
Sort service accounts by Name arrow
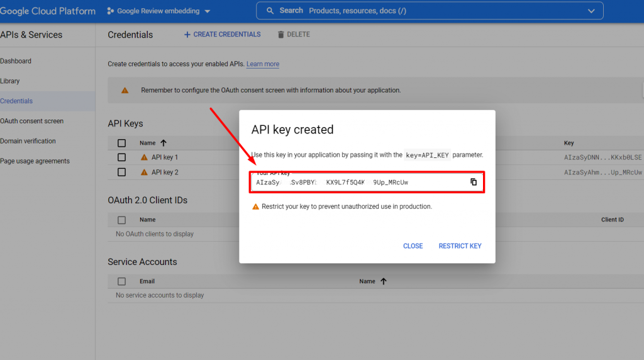[383, 281]
